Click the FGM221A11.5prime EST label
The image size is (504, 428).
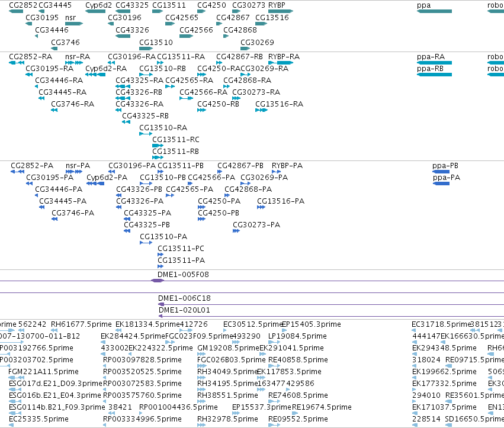(x=43, y=372)
